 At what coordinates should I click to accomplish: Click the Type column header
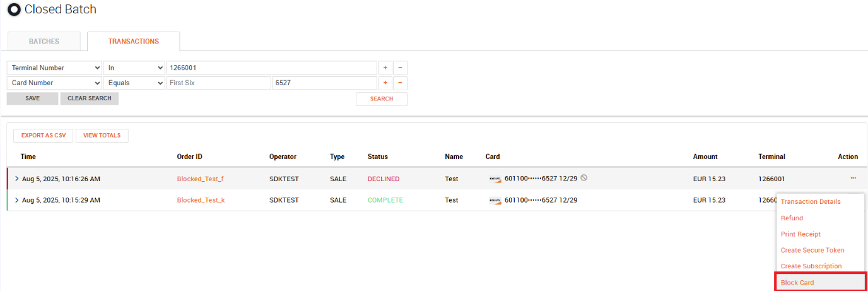[337, 157]
